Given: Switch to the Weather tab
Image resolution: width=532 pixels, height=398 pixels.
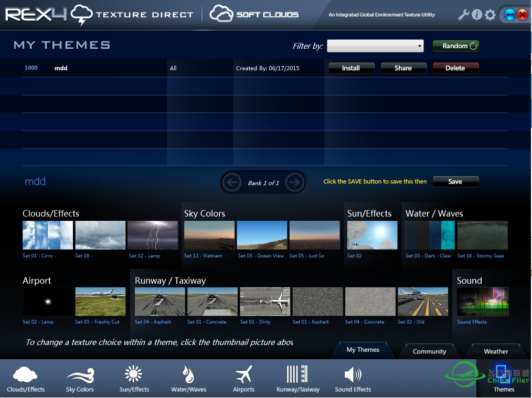Looking at the screenshot, I should [x=496, y=351].
